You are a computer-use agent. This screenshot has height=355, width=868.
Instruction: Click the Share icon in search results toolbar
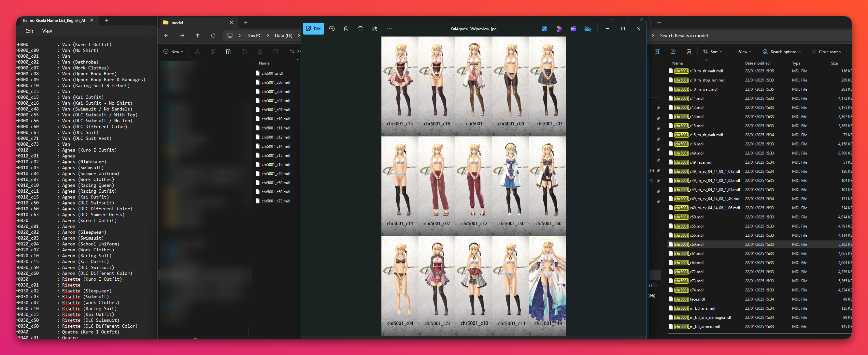click(673, 52)
